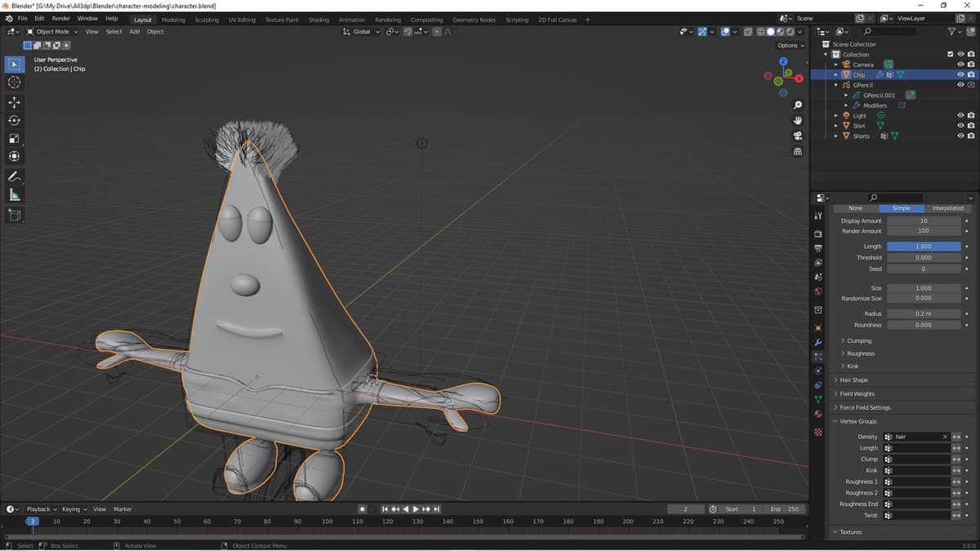Switch to the Geometry Nodes workspace tab

pos(474,20)
